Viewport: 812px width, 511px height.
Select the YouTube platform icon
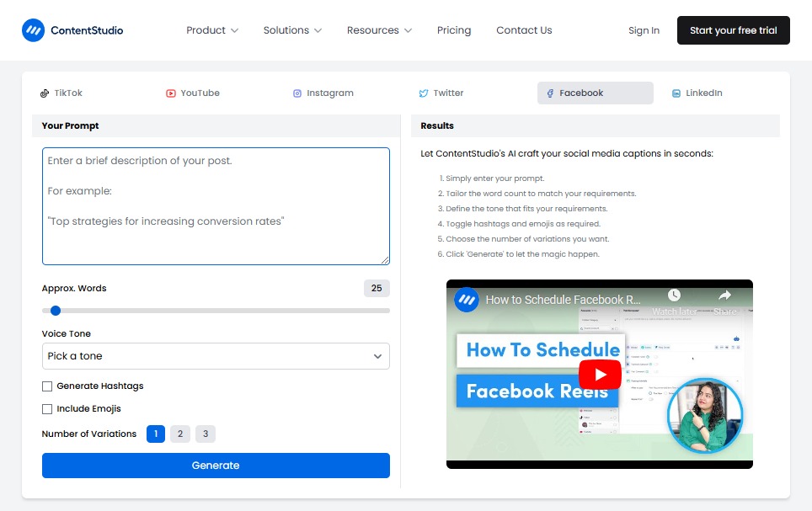pyautogui.click(x=171, y=93)
